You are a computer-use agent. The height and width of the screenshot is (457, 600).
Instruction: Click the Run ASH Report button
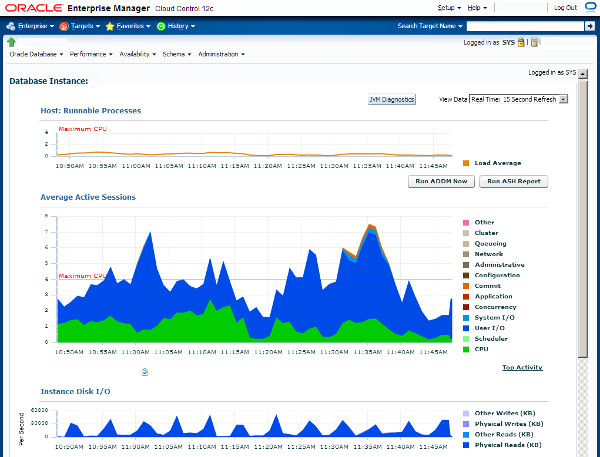[513, 181]
